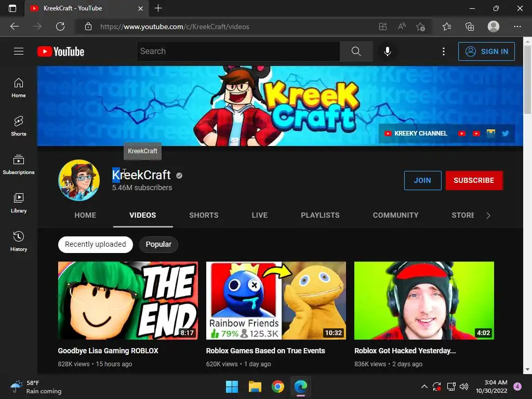Open the Windows Start menu
532x399 pixels.
[232, 387]
